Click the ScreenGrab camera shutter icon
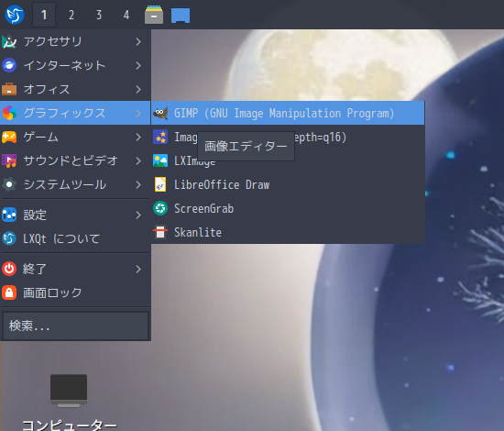Image resolution: width=504 pixels, height=431 pixels. click(160, 208)
